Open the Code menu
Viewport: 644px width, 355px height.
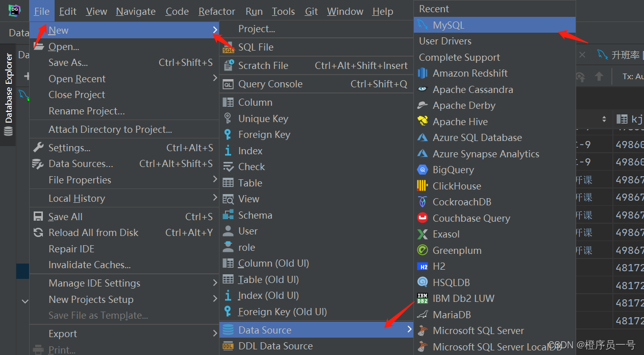click(177, 11)
